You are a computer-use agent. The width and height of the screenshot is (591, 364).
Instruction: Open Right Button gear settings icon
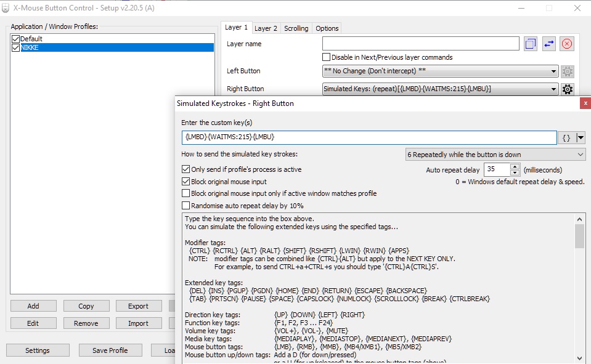click(x=568, y=89)
